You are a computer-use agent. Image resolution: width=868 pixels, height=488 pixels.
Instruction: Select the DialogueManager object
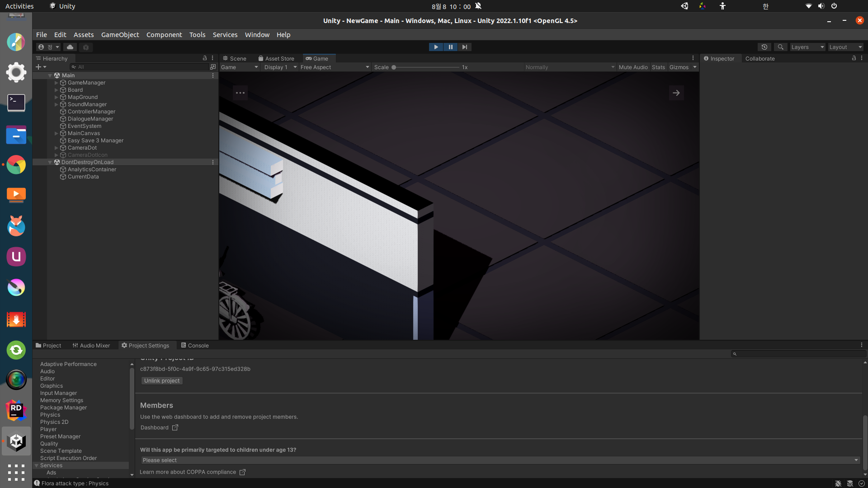pos(90,119)
